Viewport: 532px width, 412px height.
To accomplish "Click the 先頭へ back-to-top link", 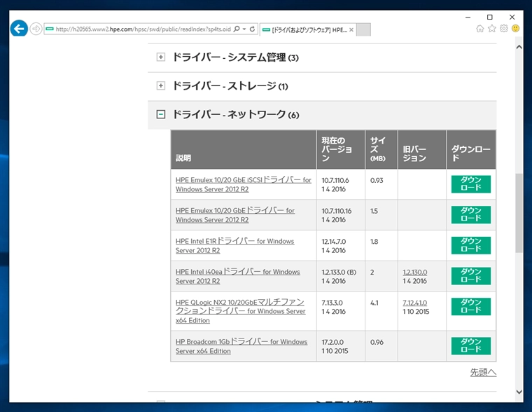I will [x=483, y=372].
